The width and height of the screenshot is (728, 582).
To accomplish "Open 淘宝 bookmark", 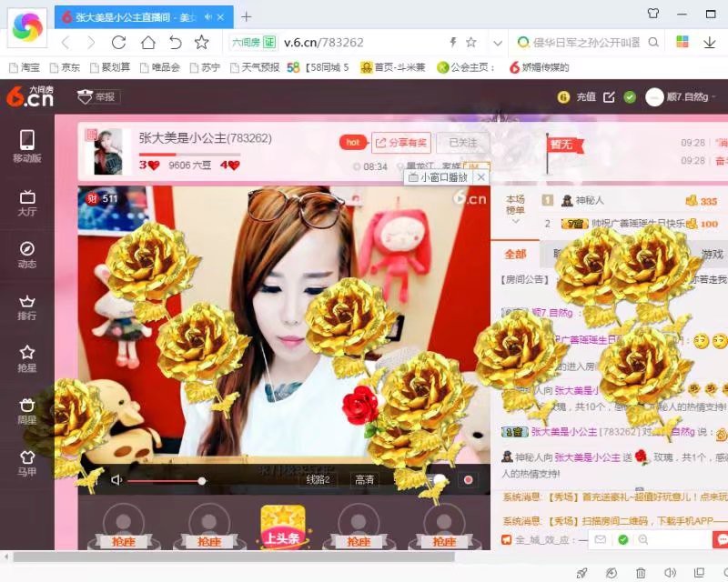I will [x=25, y=68].
